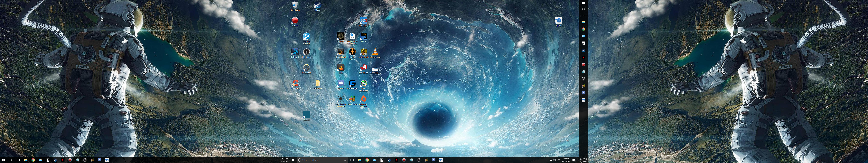Switch to Discord in search-box taskbar

click(433, 160)
